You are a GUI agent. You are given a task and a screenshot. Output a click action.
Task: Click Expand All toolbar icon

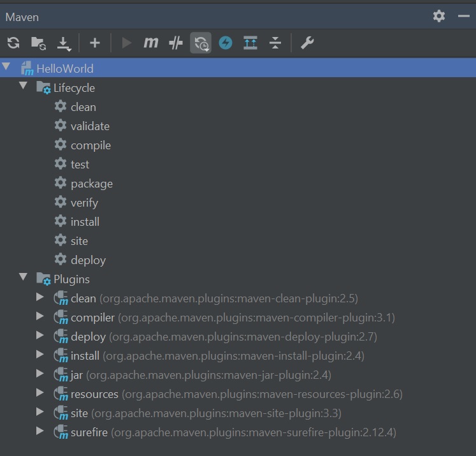250,43
